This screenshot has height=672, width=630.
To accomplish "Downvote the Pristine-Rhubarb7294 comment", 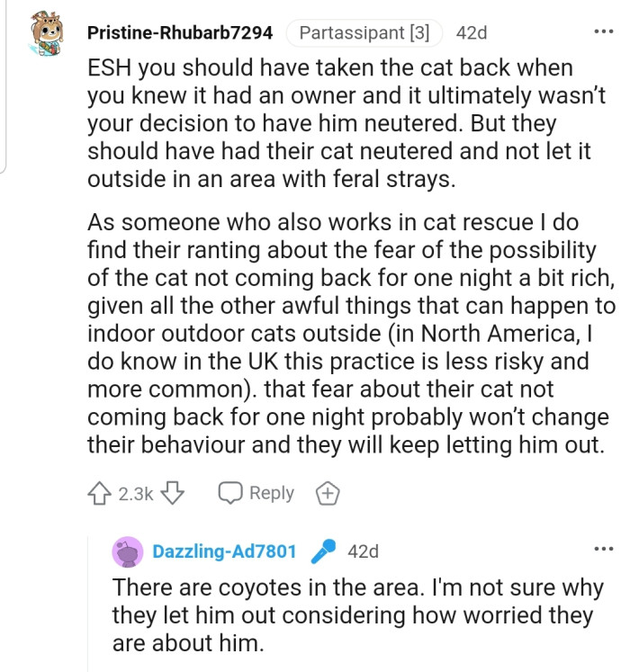I will 176,493.
